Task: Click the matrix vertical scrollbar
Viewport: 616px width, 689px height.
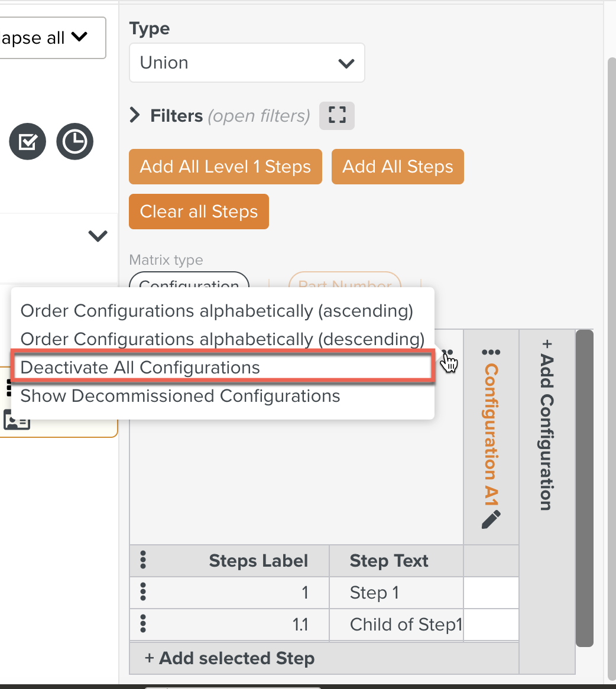Action: (x=584, y=487)
